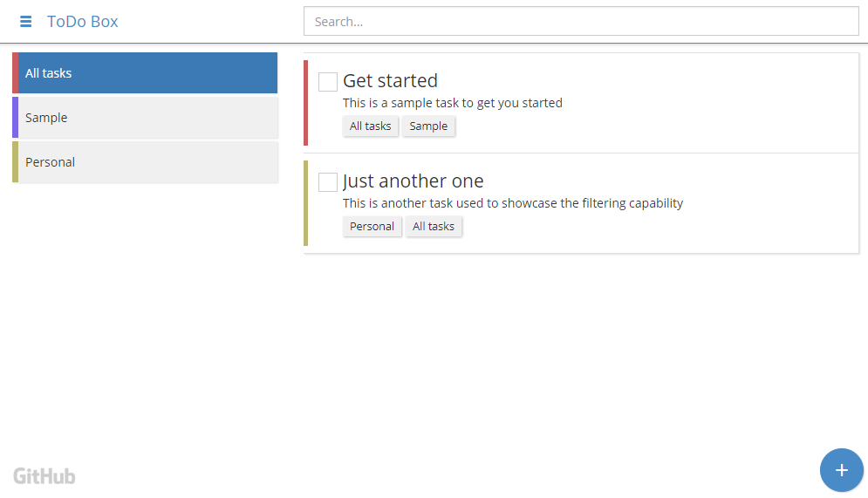This screenshot has width=868, height=498.
Task: Open the Get started task title
Action: point(390,81)
